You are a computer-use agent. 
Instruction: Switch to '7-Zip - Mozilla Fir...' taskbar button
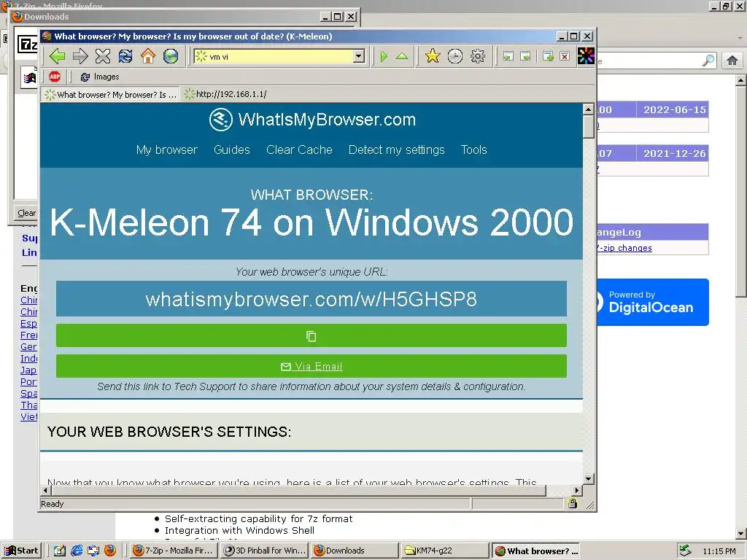point(174,551)
